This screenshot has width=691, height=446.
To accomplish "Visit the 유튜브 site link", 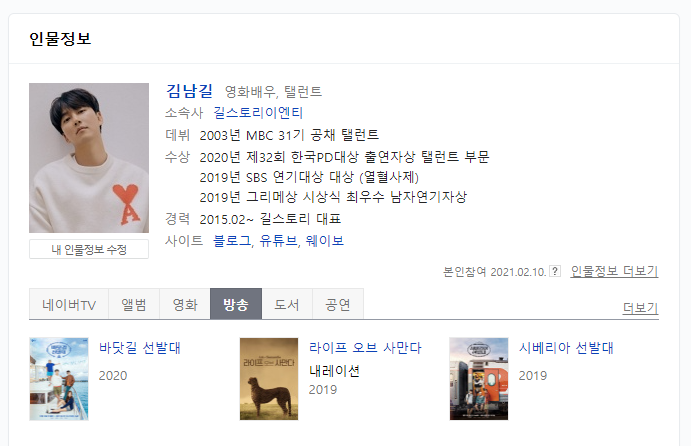I will tap(278, 241).
